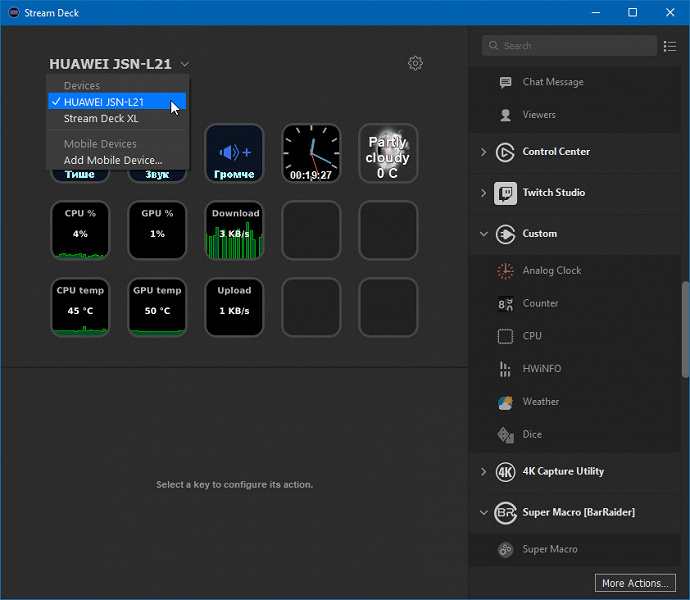690x600 pixels.
Task: Select the Dice action icon
Action: click(505, 435)
